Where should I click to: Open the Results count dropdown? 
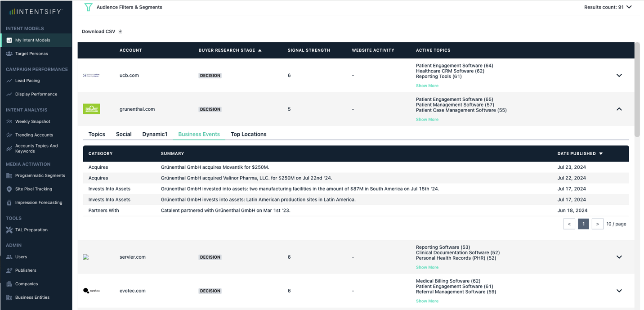click(629, 7)
